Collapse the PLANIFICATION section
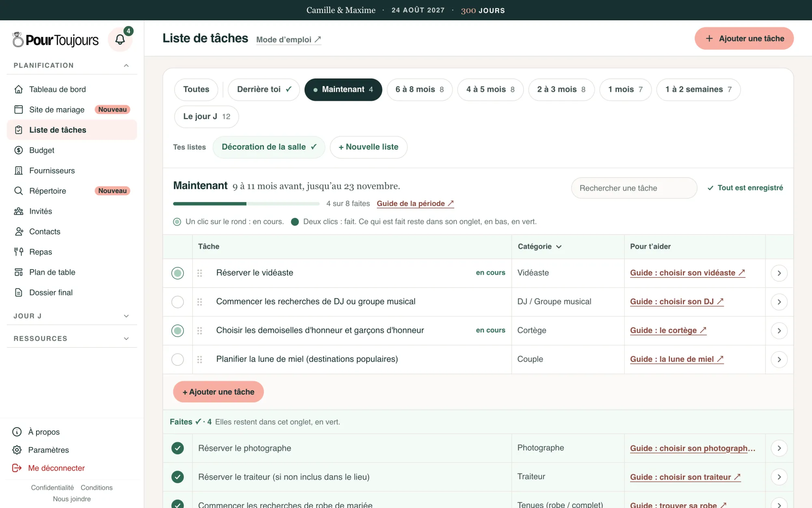The image size is (812, 508). (x=126, y=65)
